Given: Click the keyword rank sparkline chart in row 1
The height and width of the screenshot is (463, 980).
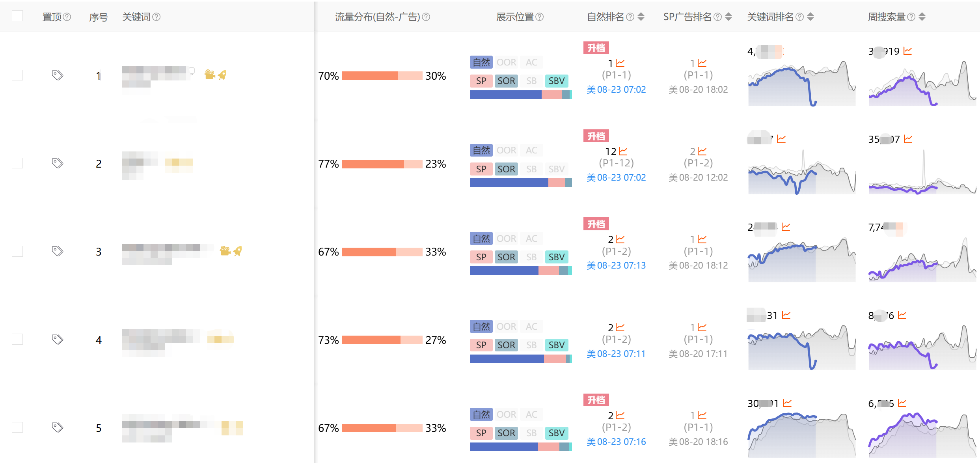Looking at the screenshot, I should [x=802, y=83].
